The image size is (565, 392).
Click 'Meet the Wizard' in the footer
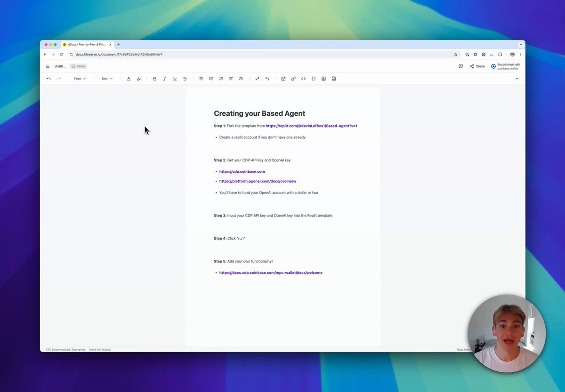click(x=100, y=350)
